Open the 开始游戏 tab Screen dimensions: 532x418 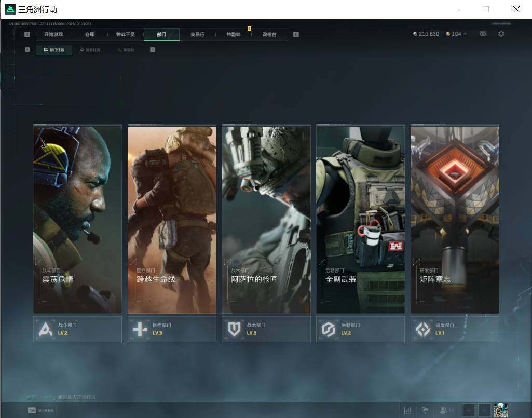[53, 34]
